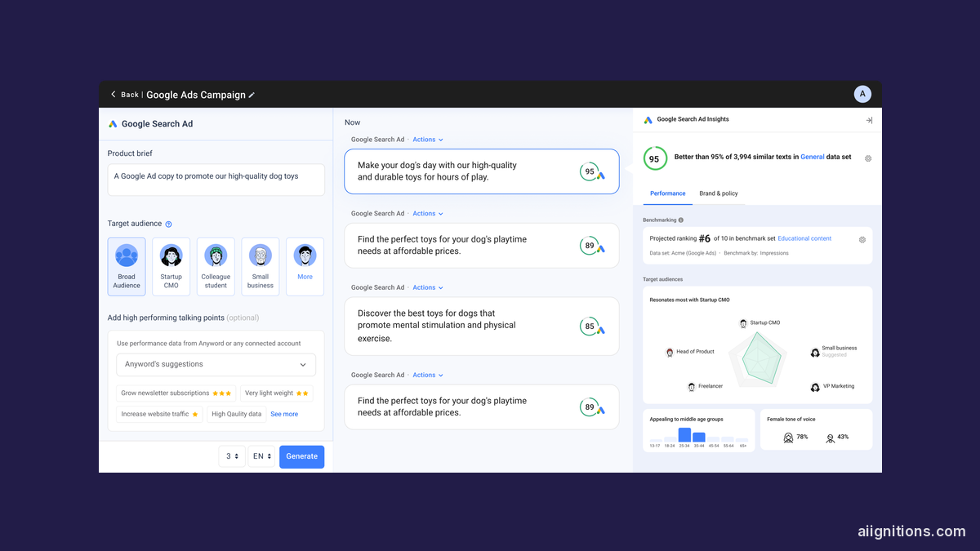The image size is (980, 551).
Task: Open settings gear next to General data set
Action: (x=868, y=158)
